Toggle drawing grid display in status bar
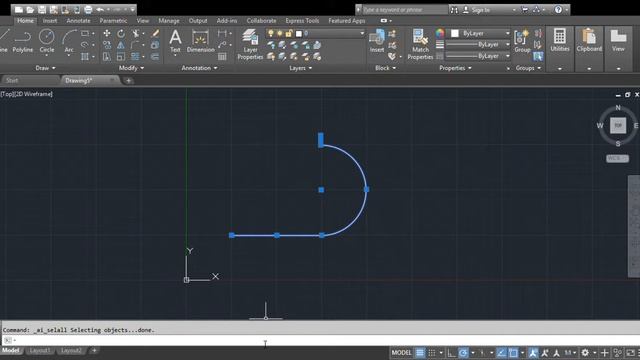 [420, 353]
